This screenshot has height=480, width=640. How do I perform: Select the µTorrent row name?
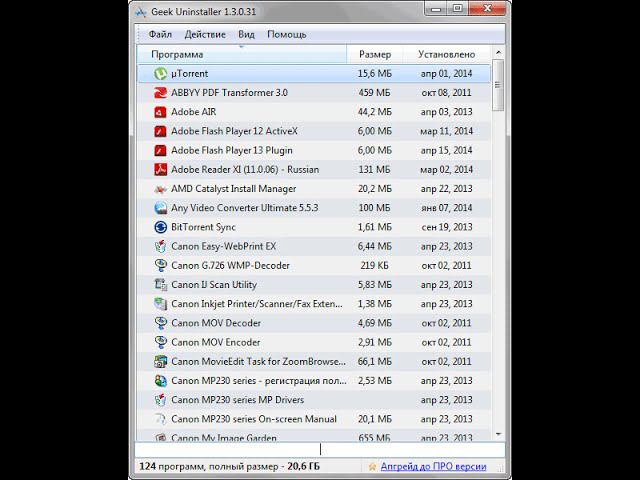[189, 73]
